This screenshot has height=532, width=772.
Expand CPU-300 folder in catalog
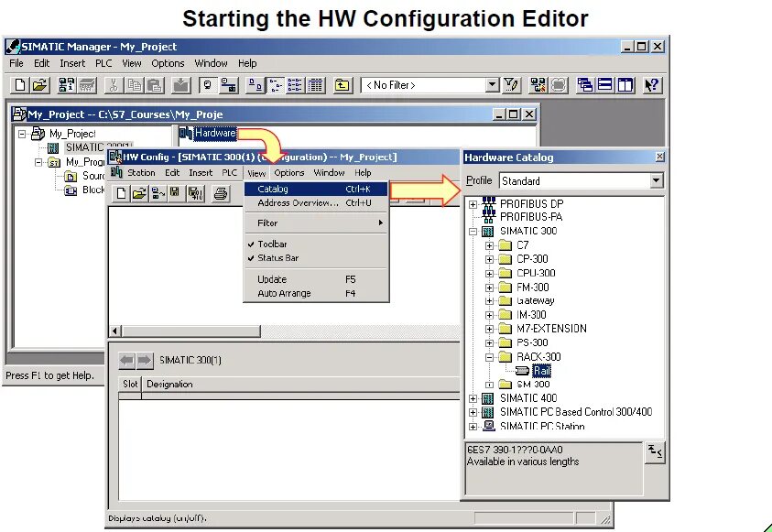point(489,274)
